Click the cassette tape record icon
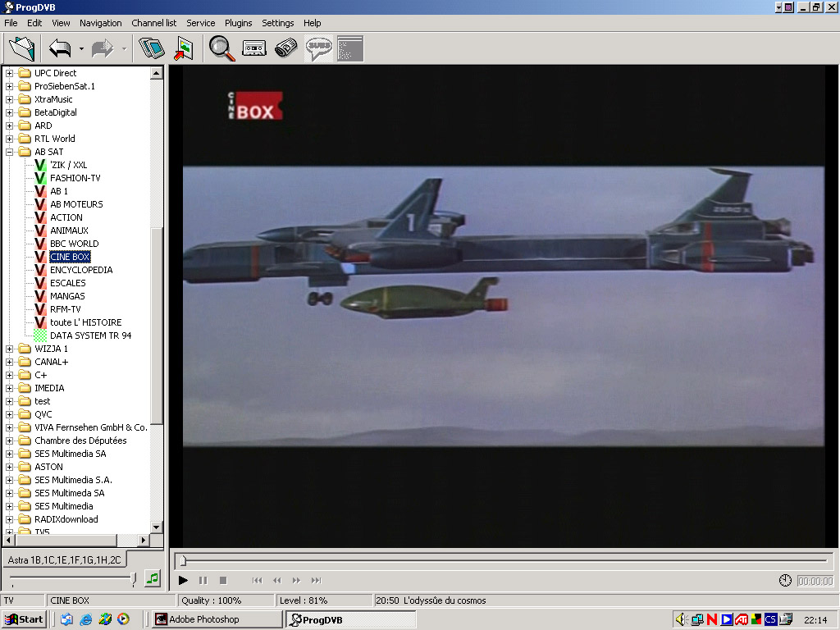840x630 pixels. click(254, 48)
